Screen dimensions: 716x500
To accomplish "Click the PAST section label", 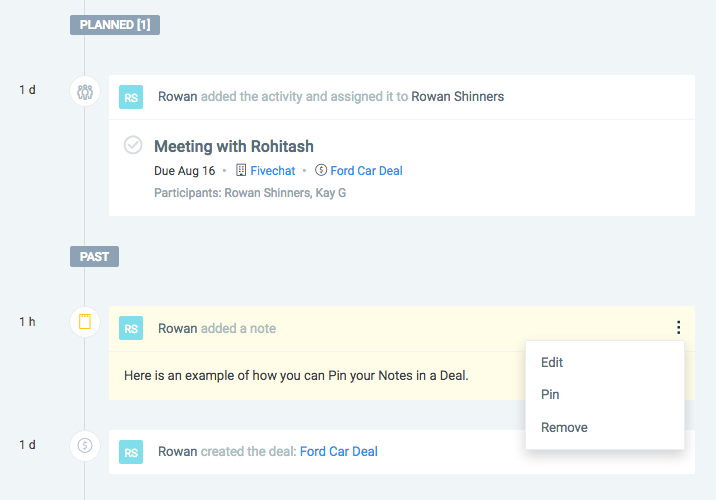I will coord(94,257).
